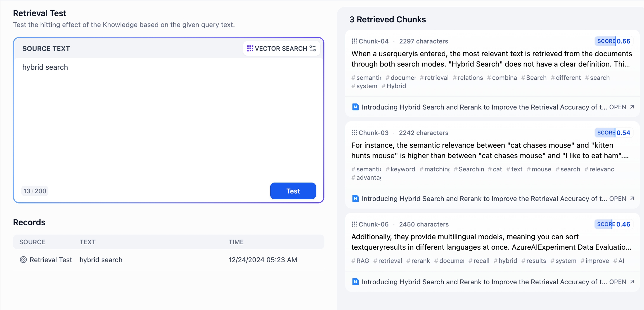Expand the Chunk-03 text preview

click(x=490, y=150)
